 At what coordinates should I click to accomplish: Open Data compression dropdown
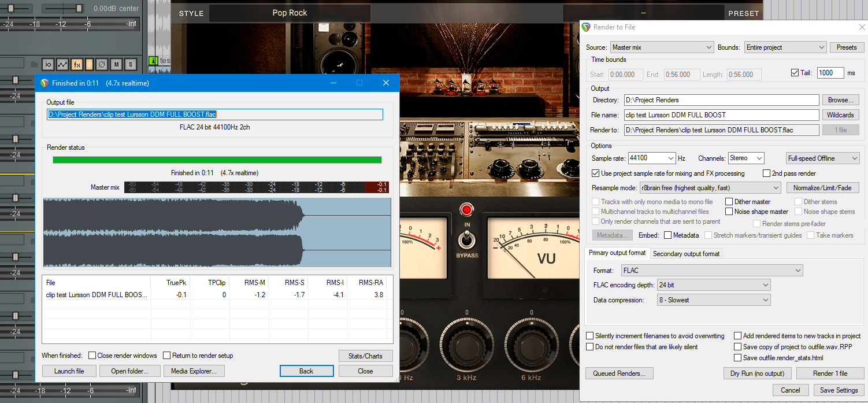[714, 300]
